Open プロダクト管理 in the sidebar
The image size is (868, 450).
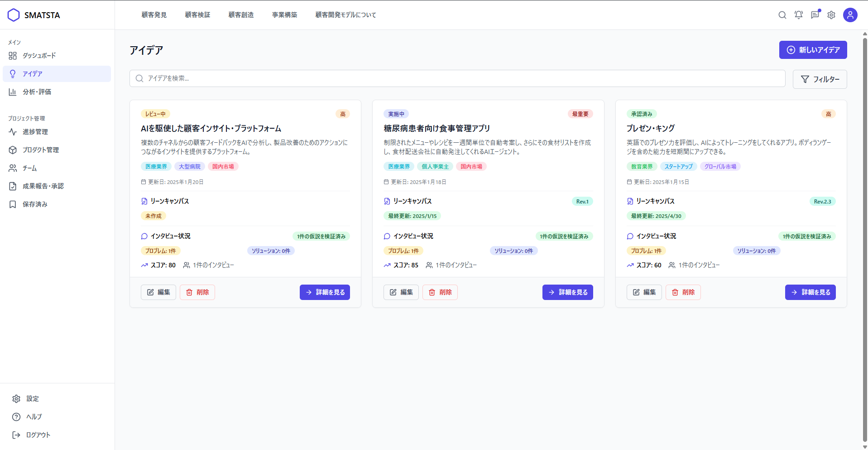pos(41,150)
